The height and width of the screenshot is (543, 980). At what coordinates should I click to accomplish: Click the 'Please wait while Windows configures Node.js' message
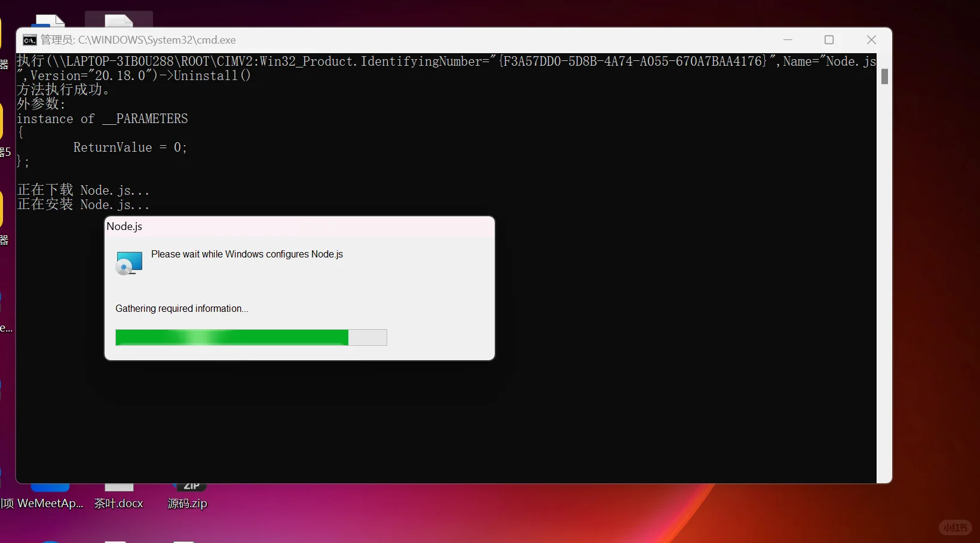pyautogui.click(x=247, y=254)
